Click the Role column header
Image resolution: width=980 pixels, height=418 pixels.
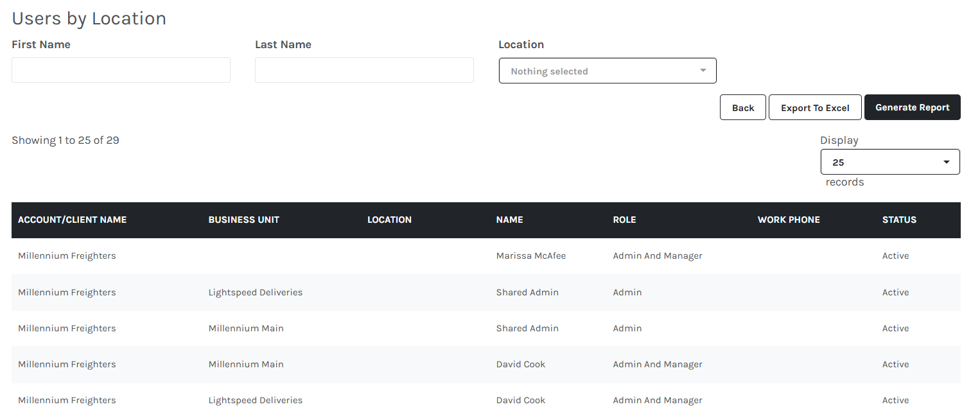(x=625, y=220)
